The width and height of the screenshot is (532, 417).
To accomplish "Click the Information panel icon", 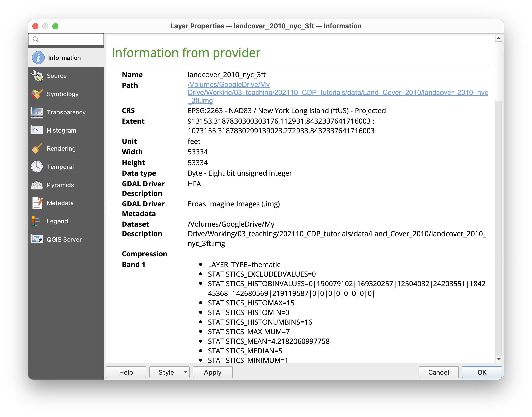I will 38,58.
